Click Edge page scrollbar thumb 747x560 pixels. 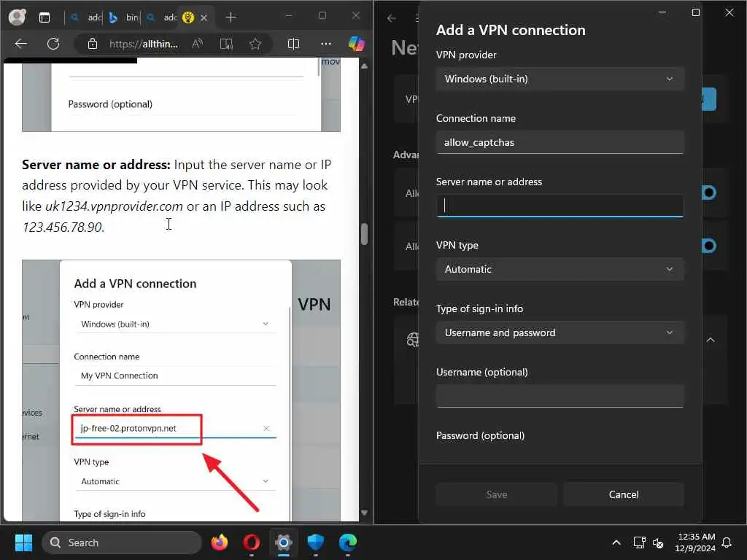(365, 234)
